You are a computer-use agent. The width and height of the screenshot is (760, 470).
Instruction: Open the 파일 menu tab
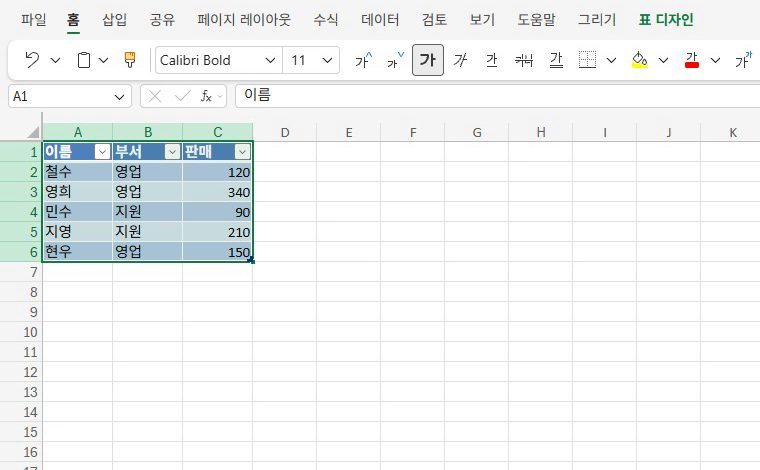click(x=33, y=20)
